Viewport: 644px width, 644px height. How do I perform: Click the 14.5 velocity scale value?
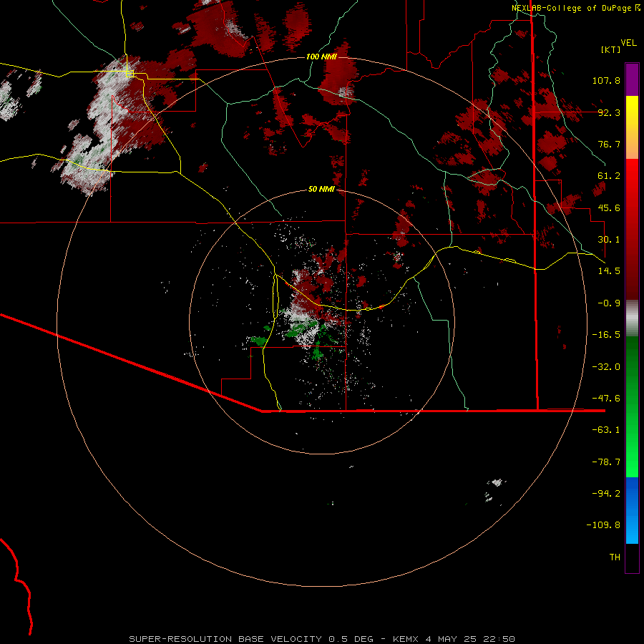click(x=609, y=271)
